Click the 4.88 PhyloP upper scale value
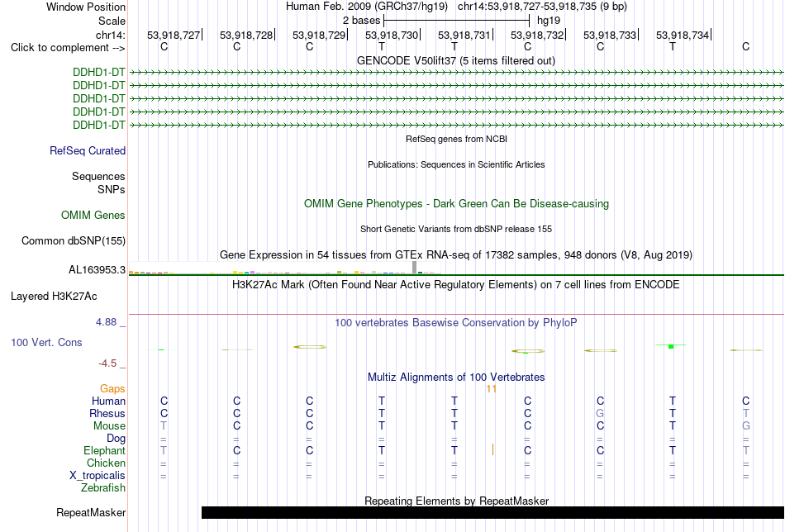 tap(106, 322)
